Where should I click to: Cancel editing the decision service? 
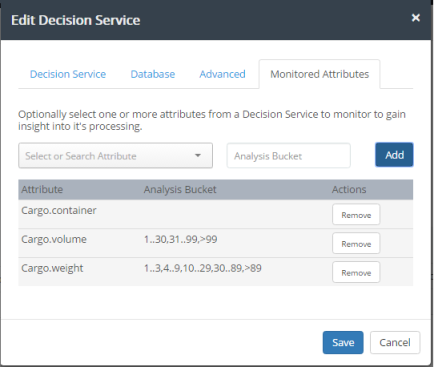point(395,342)
